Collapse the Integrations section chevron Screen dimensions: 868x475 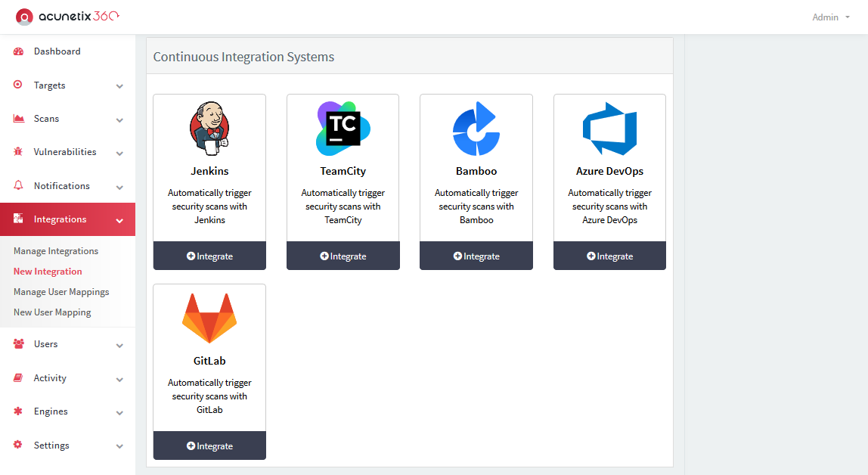pos(119,220)
